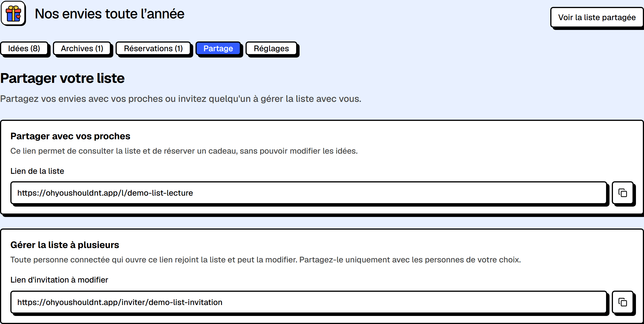Click the text starting Toute personne connectée
This screenshot has height=324, width=644.
(x=266, y=260)
